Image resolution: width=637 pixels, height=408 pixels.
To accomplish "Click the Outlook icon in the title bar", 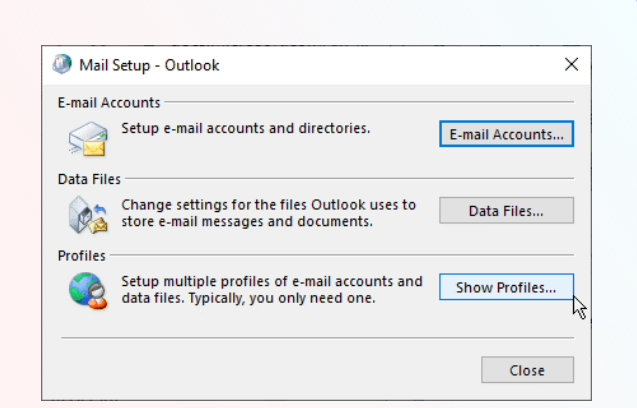I will pyautogui.click(x=62, y=64).
